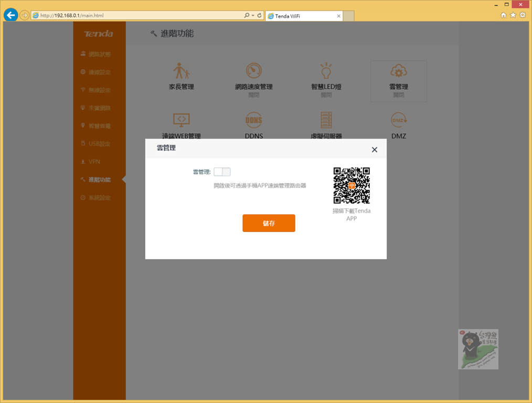Image resolution: width=532 pixels, height=403 pixels.
Task: Open a new browser tab
Action: click(348, 16)
